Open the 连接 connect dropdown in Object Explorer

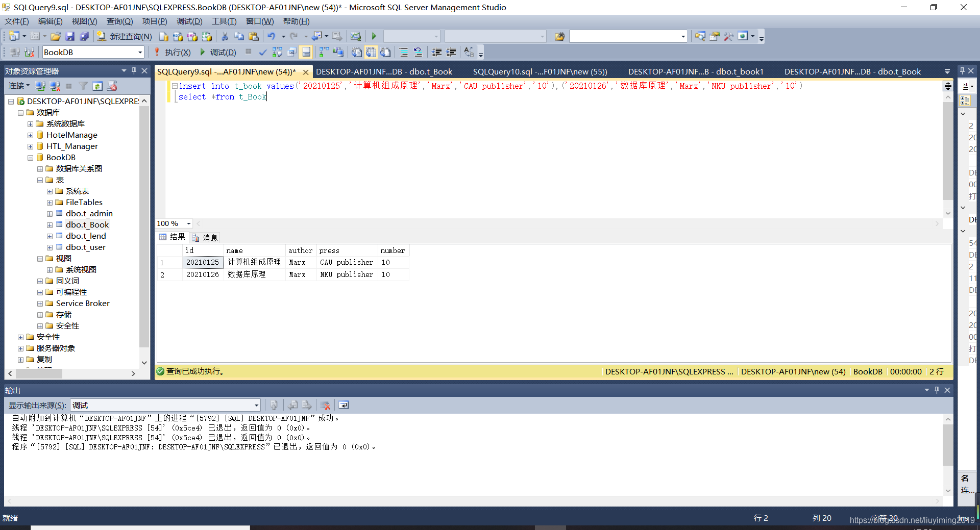pos(19,86)
